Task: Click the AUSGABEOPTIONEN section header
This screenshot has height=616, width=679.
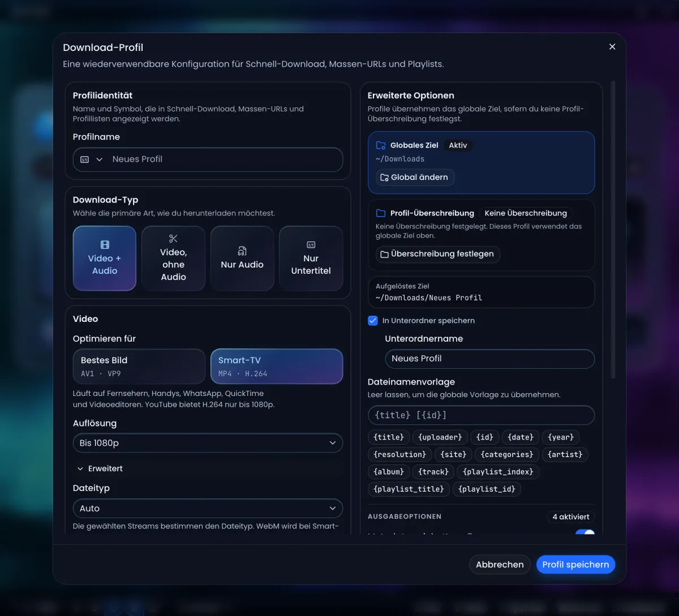Action: 405,516
